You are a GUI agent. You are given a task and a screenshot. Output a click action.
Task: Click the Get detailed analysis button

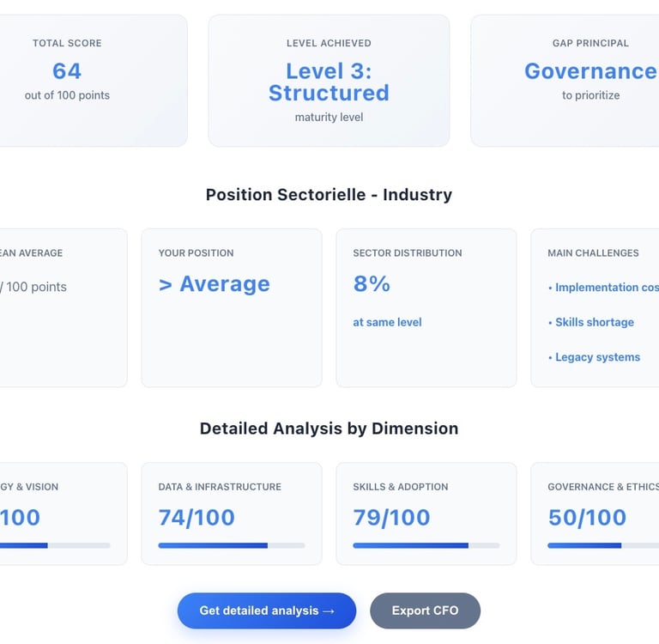pyautogui.click(x=266, y=611)
